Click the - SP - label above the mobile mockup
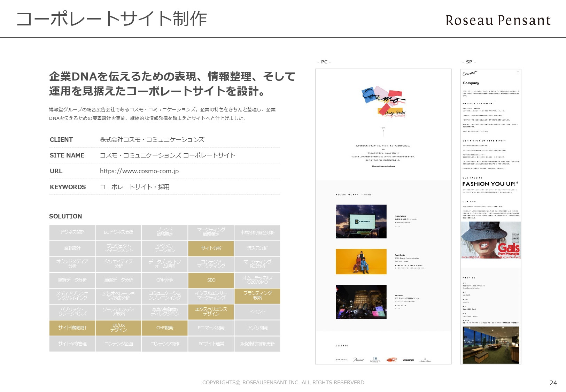Screen dimensions: 566x392 click(x=469, y=62)
